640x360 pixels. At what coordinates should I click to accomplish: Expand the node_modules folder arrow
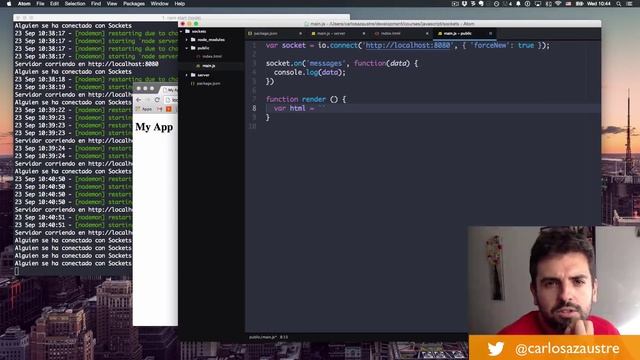pyautogui.click(x=187, y=40)
